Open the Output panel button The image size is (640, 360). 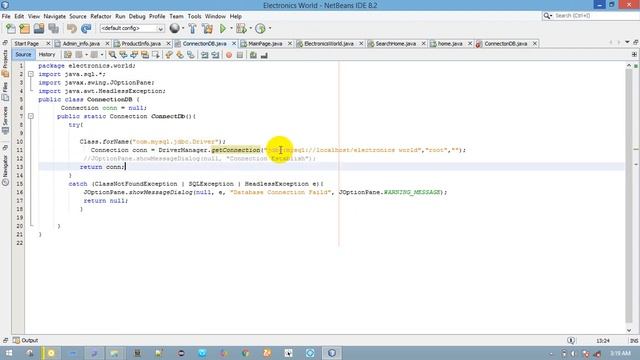25,340
